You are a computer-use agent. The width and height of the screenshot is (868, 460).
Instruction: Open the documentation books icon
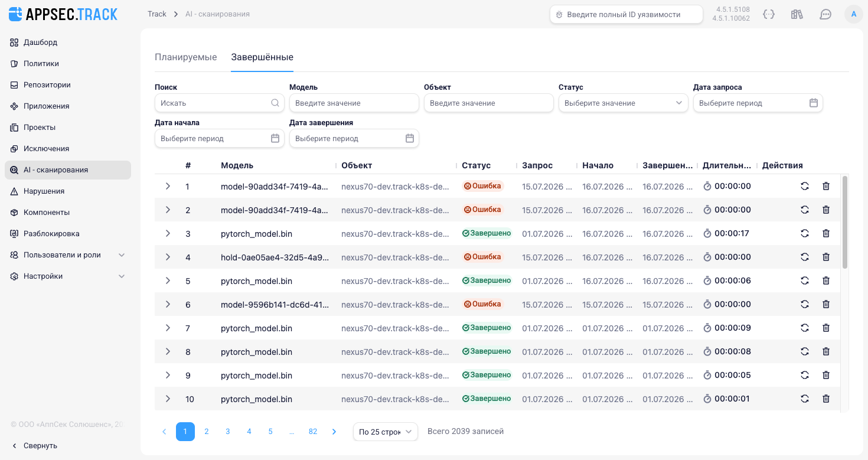click(797, 14)
